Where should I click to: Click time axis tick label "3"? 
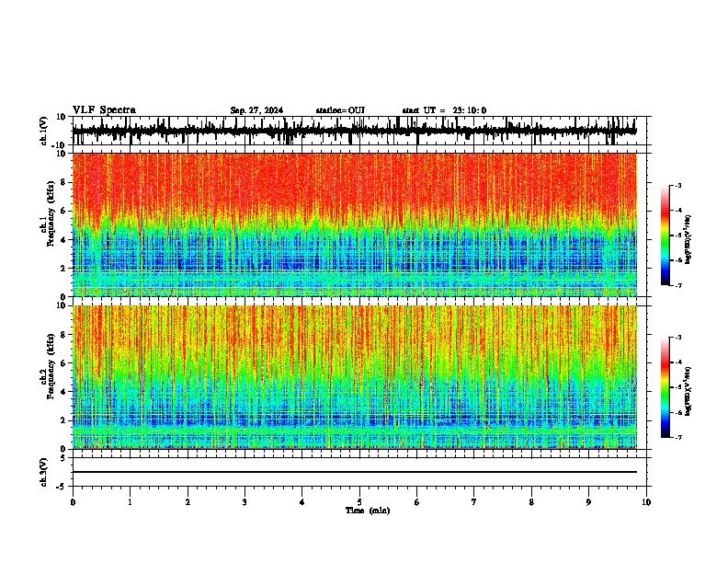pos(245,502)
